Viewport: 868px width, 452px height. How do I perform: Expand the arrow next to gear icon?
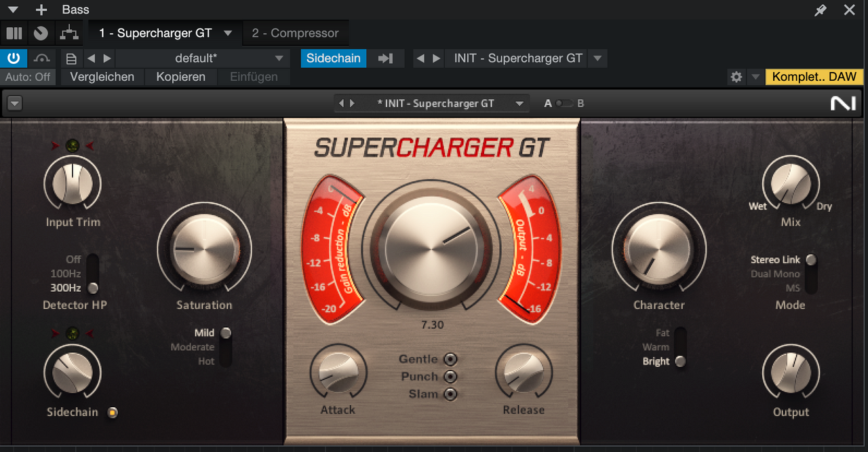pos(755,77)
